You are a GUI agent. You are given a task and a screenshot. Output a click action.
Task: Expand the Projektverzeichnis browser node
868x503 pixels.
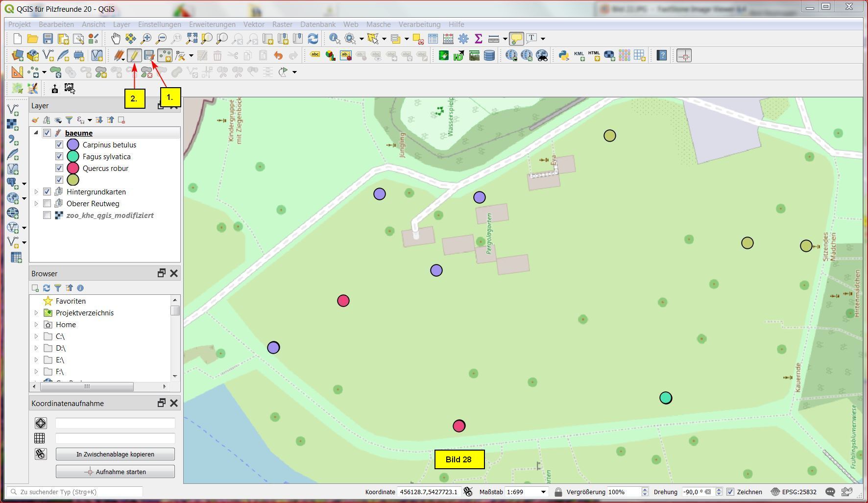pyautogui.click(x=36, y=313)
